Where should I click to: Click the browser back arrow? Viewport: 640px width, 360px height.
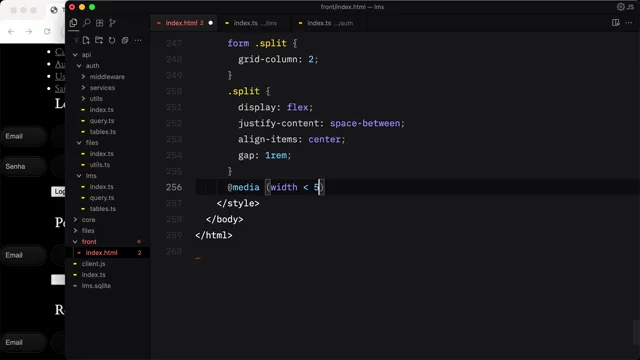(11, 31)
